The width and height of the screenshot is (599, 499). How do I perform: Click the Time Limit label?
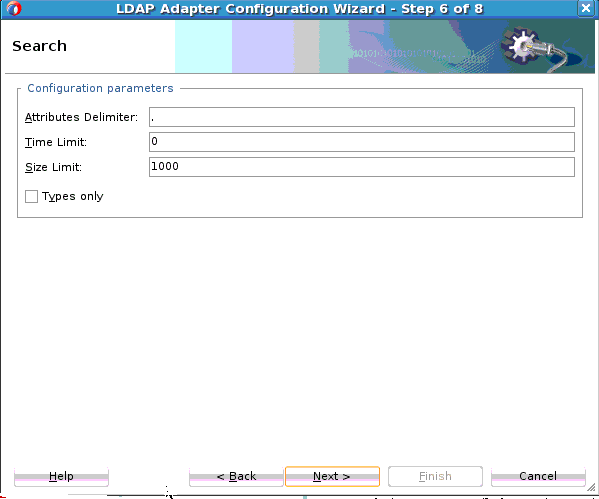click(56, 142)
